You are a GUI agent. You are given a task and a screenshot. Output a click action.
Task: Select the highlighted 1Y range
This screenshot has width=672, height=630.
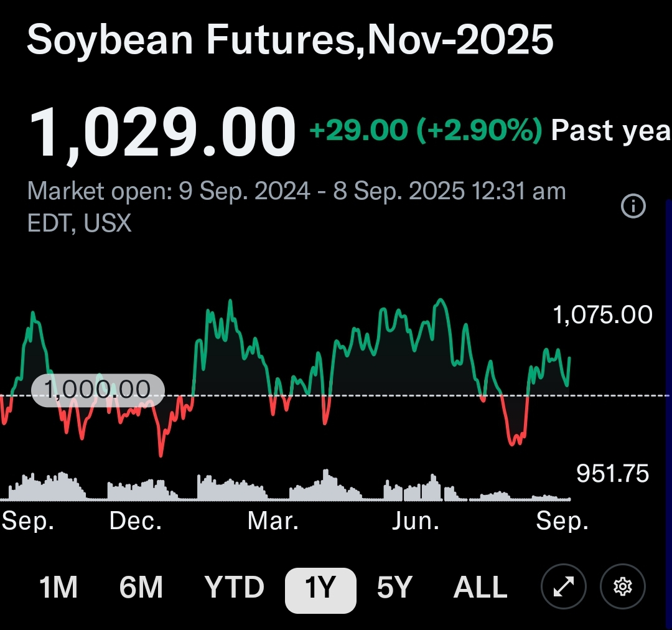pyautogui.click(x=320, y=587)
